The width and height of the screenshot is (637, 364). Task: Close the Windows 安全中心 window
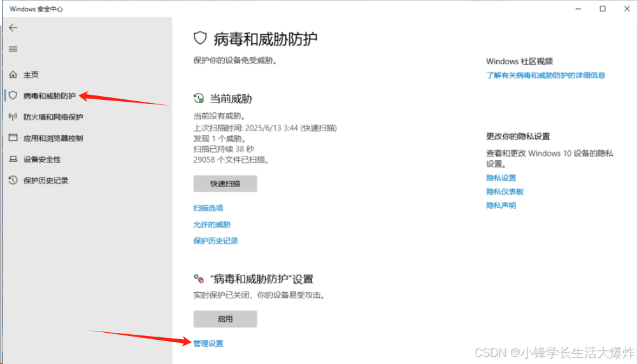pyautogui.click(x=627, y=8)
